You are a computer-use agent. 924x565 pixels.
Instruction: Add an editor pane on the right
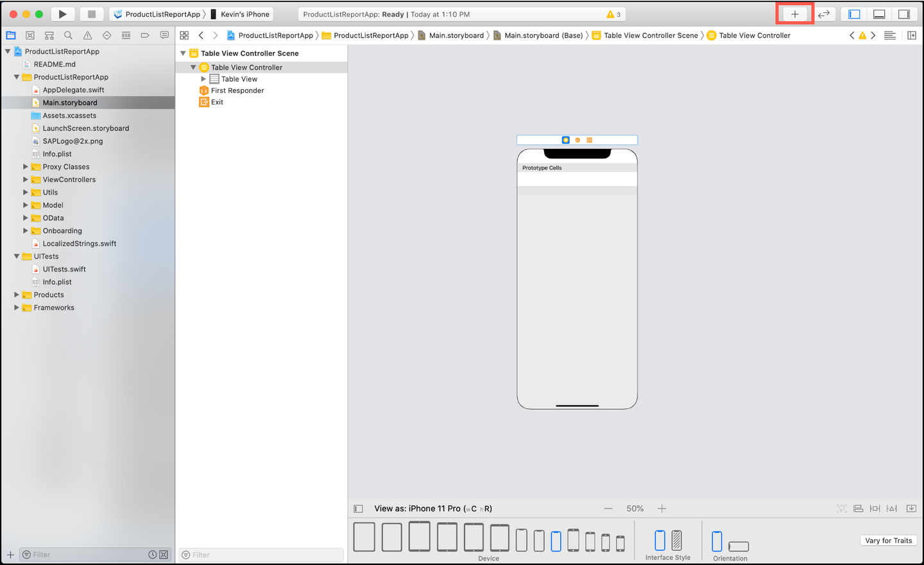(x=912, y=35)
